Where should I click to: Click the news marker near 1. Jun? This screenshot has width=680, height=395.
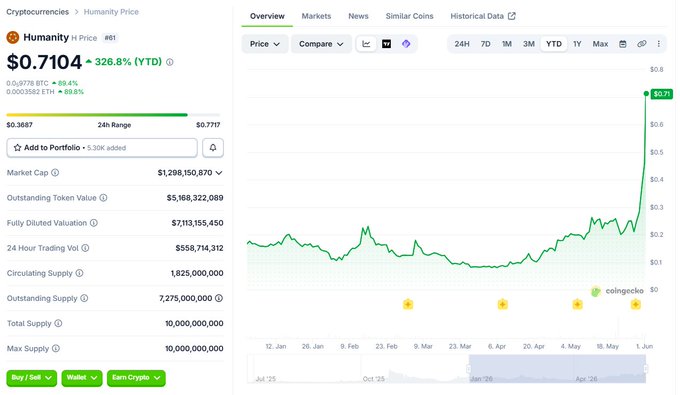636,304
